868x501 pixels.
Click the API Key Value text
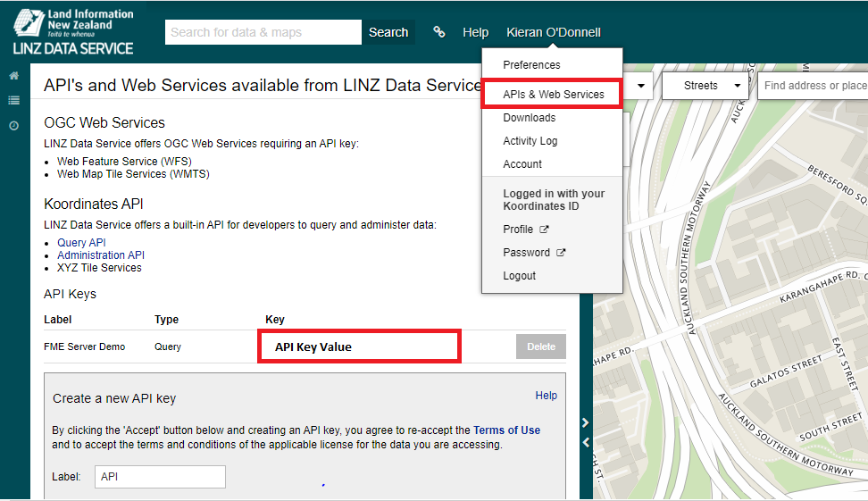313,347
